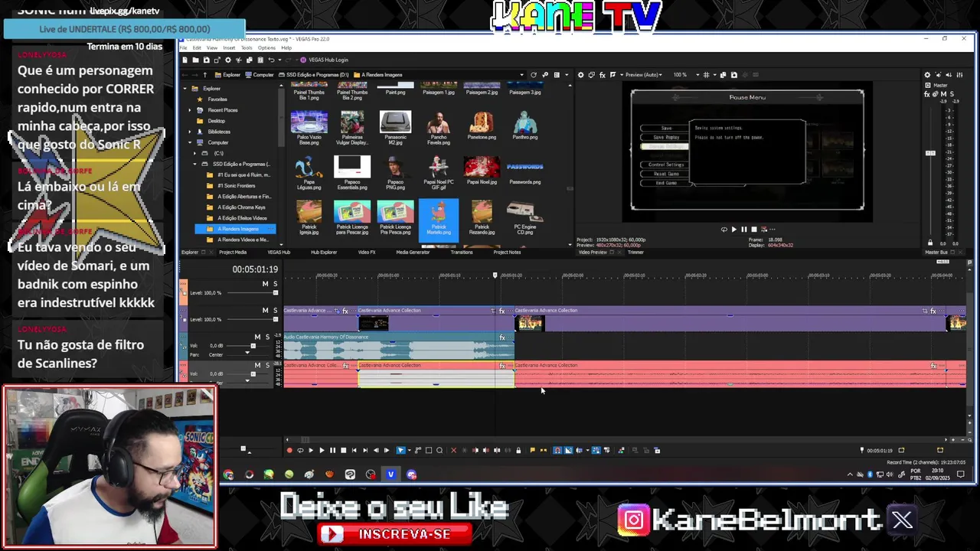Screen dimensions: 980x551
Task: Open the Explorer path dropdown arrow
Action: [521, 75]
